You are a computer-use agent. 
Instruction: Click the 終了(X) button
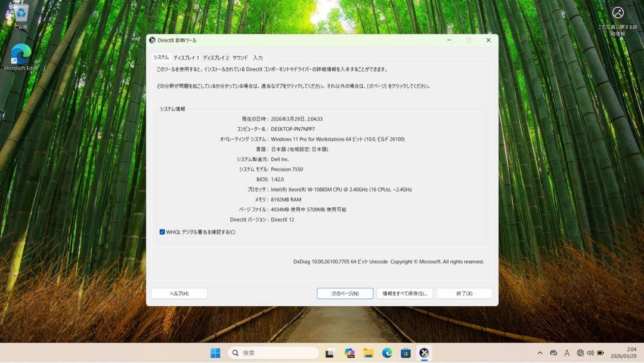[x=465, y=294]
